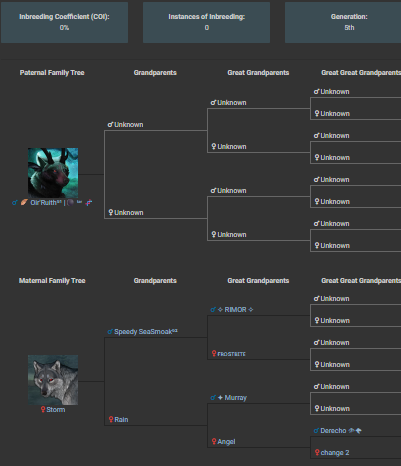Click the feather icon beside Oir'Ruith

(x=24, y=202)
